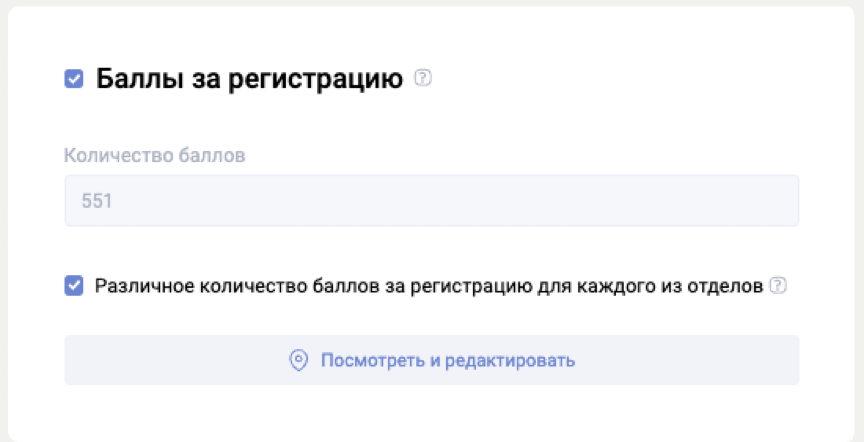Click the question mark after каждого из отделов
Viewport: 864px width, 442px height.
pyautogui.click(x=778, y=286)
